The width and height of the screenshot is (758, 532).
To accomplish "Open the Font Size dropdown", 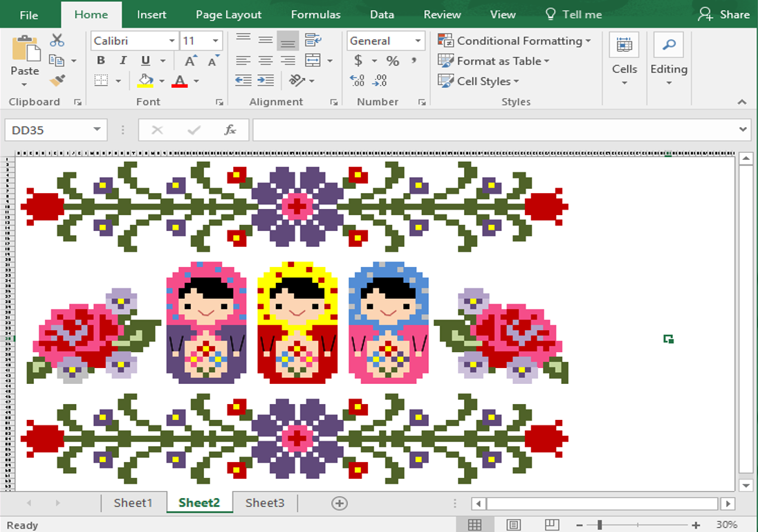I will [x=216, y=41].
